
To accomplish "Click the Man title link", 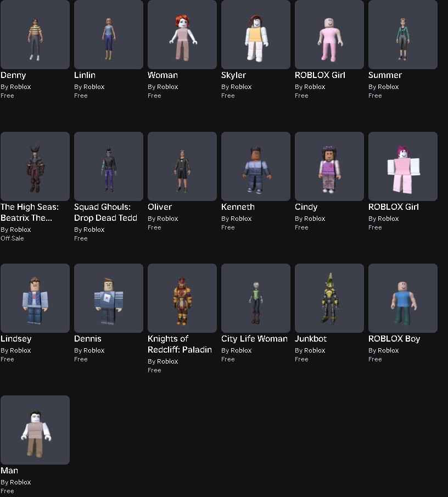I will [9, 471].
